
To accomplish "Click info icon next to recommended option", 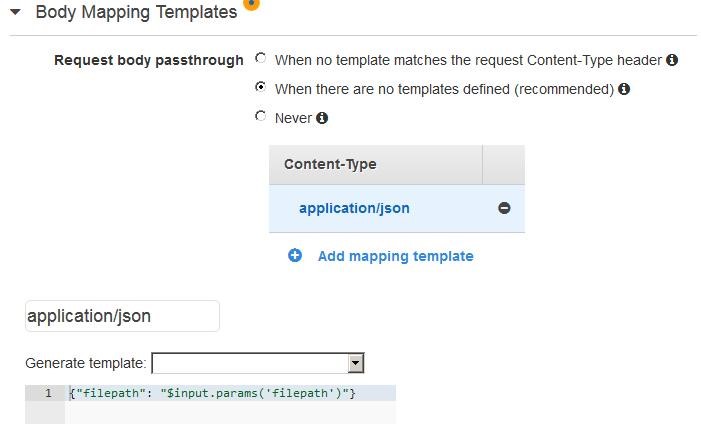I will [624, 89].
